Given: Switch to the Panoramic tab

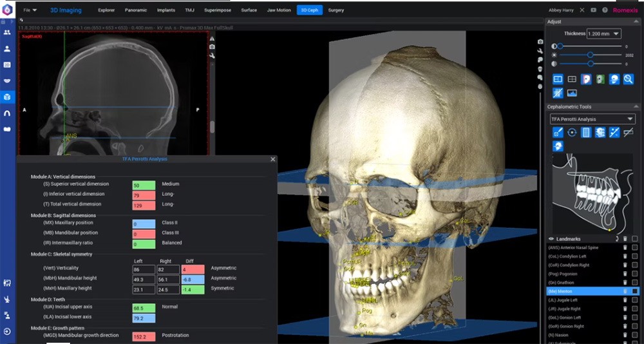Looking at the screenshot, I should point(136,10).
